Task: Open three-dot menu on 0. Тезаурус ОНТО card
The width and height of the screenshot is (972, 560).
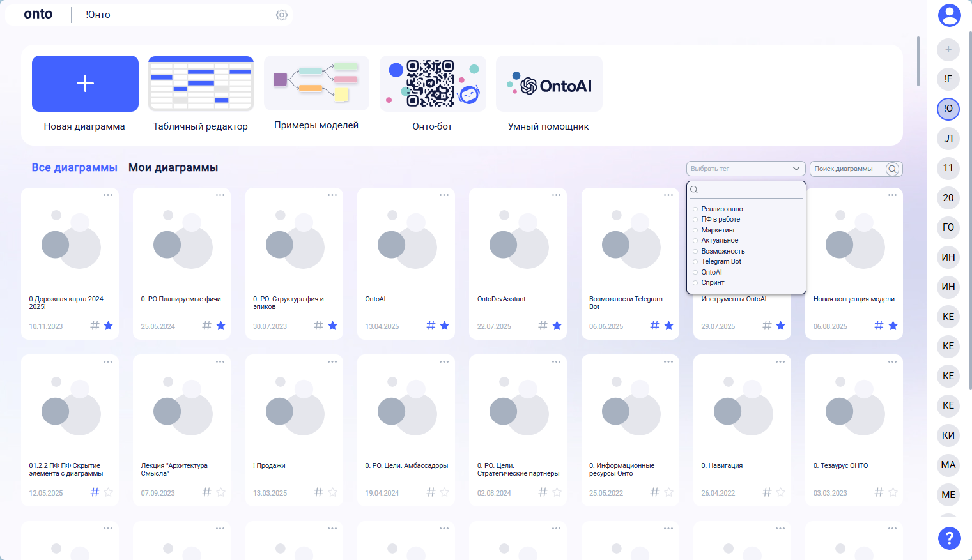Action: point(892,362)
